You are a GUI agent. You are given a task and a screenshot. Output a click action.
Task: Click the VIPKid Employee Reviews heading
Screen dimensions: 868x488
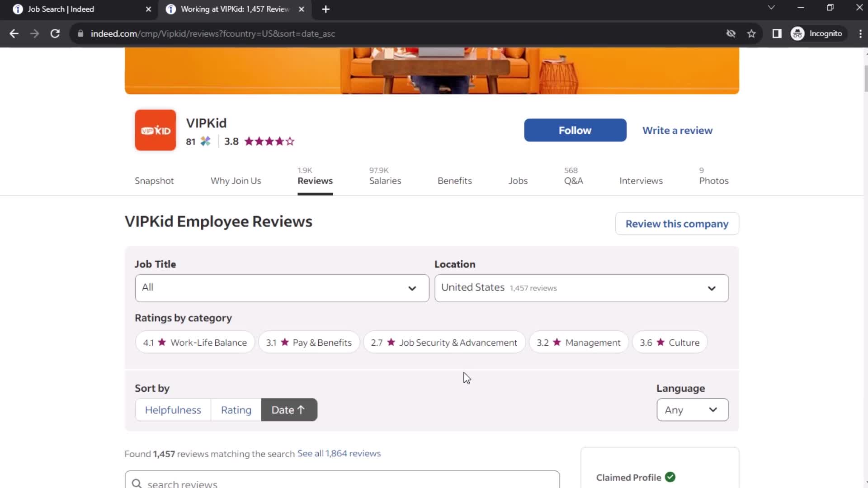(x=218, y=221)
